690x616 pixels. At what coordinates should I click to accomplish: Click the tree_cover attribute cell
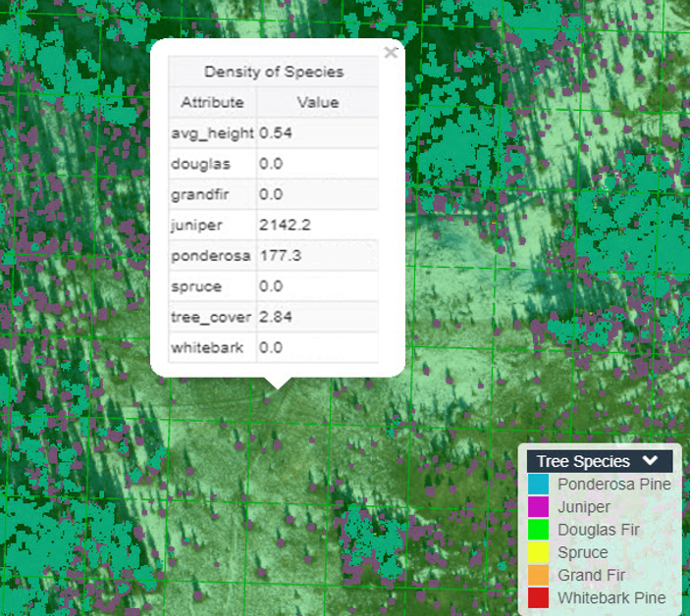tap(213, 317)
